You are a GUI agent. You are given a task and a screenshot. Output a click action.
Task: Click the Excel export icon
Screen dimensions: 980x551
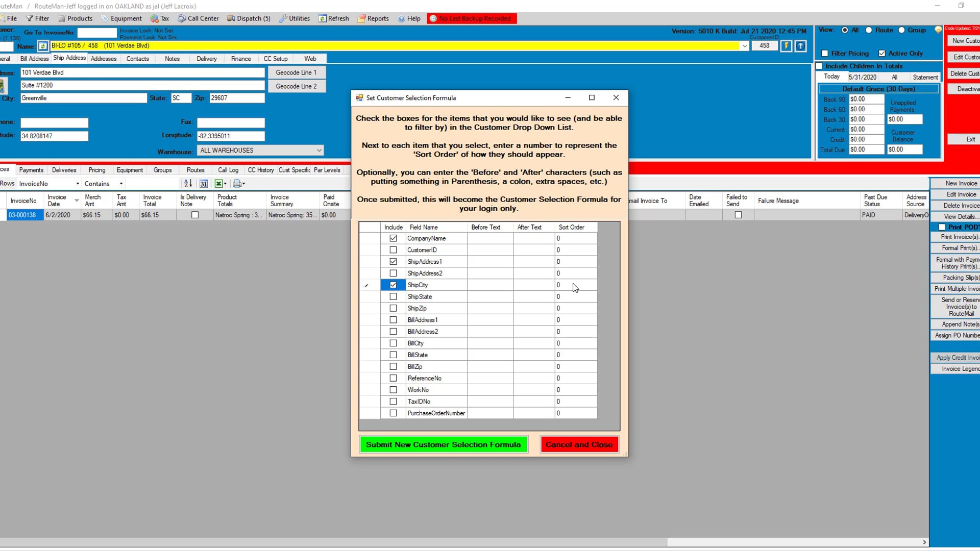(218, 184)
